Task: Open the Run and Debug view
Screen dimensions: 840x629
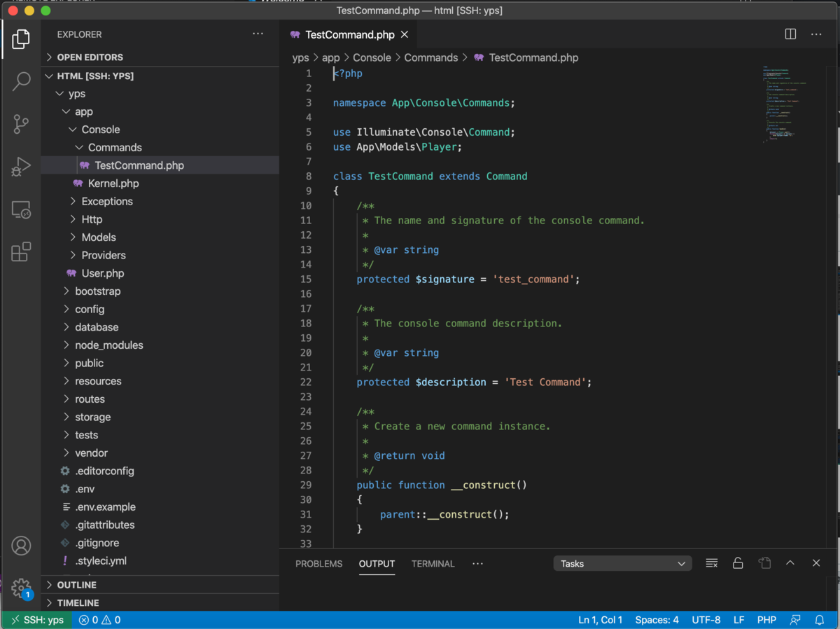Action: [21, 167]
